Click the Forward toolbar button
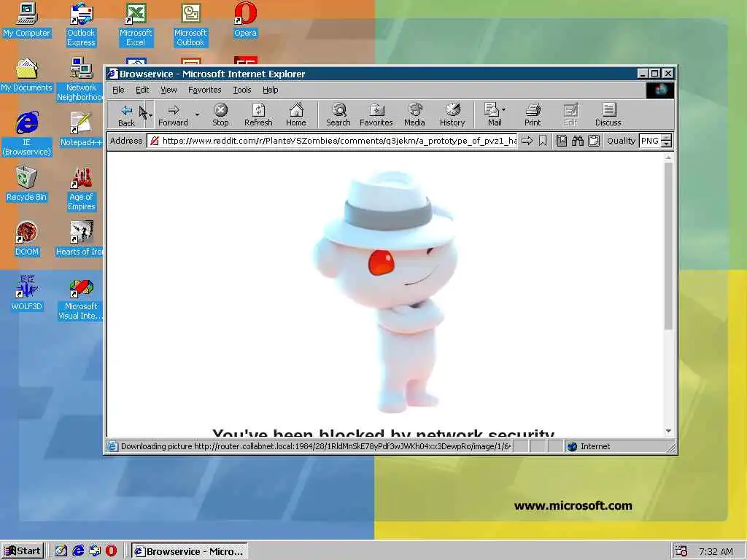Screen dimensions: 747x560 (x=174, y=114)
